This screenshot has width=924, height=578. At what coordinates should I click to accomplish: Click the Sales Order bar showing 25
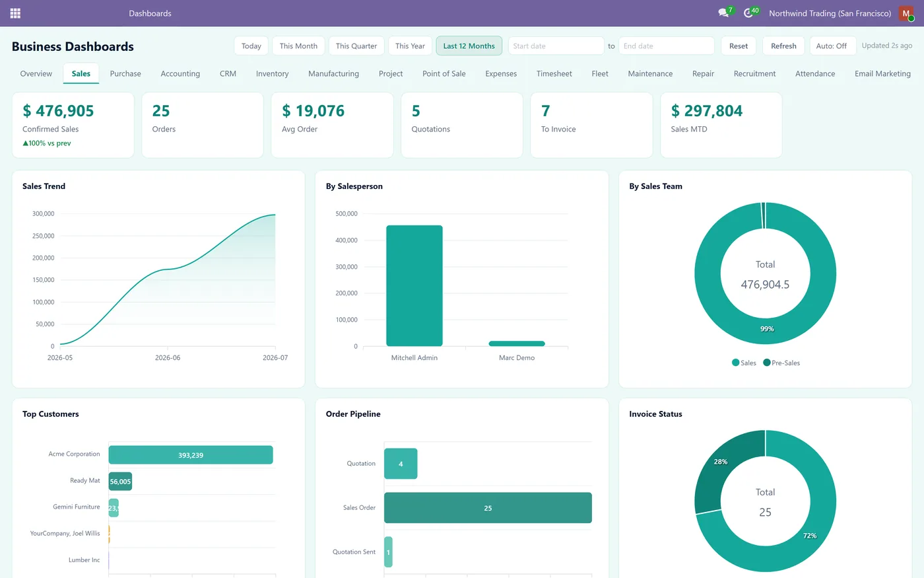coord(488,508)
